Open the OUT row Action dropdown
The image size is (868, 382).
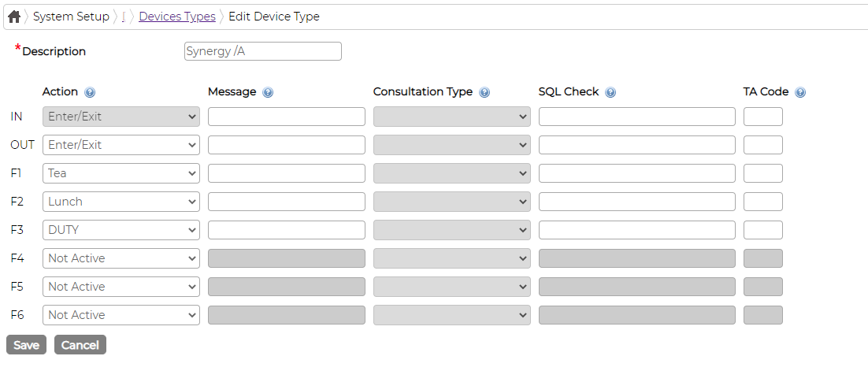coord(121,145)
